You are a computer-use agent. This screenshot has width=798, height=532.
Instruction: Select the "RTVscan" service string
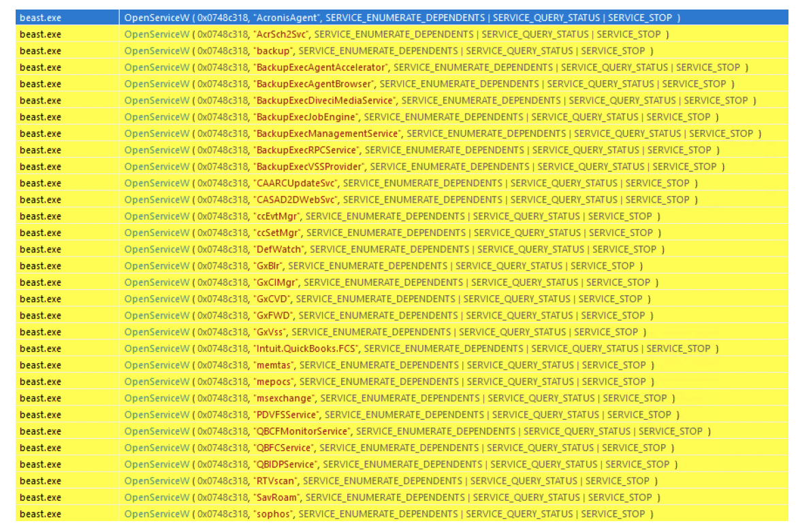tap(275, 480)
